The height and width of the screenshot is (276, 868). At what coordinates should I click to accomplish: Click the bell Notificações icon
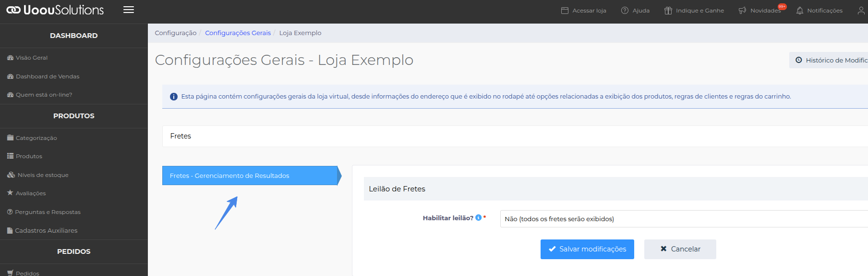[x=799, y=11]
